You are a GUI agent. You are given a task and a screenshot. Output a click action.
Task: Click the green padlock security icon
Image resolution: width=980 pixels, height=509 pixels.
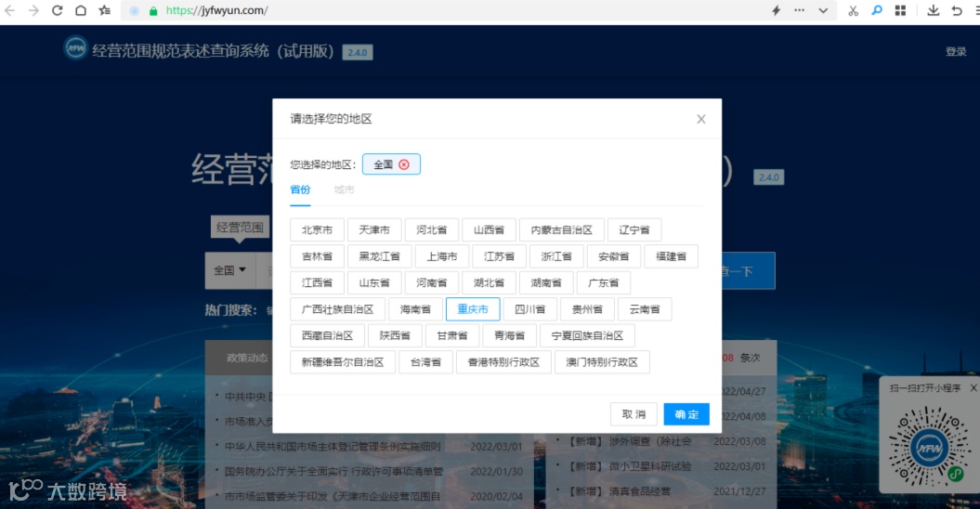pos(153,10)
